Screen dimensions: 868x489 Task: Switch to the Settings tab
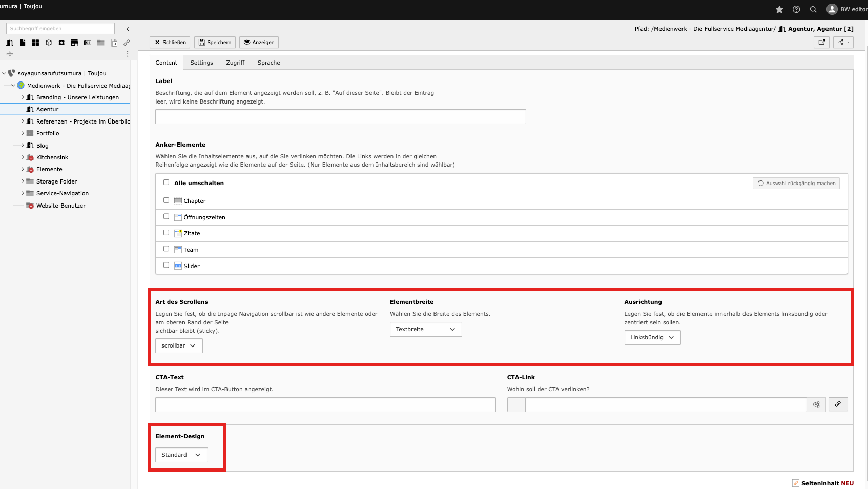click(201, 63)
